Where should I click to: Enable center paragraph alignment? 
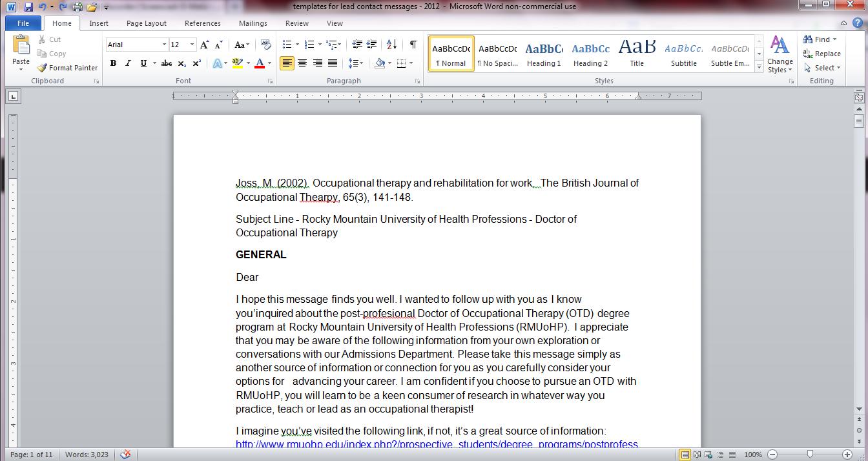(x=302, y=63)
